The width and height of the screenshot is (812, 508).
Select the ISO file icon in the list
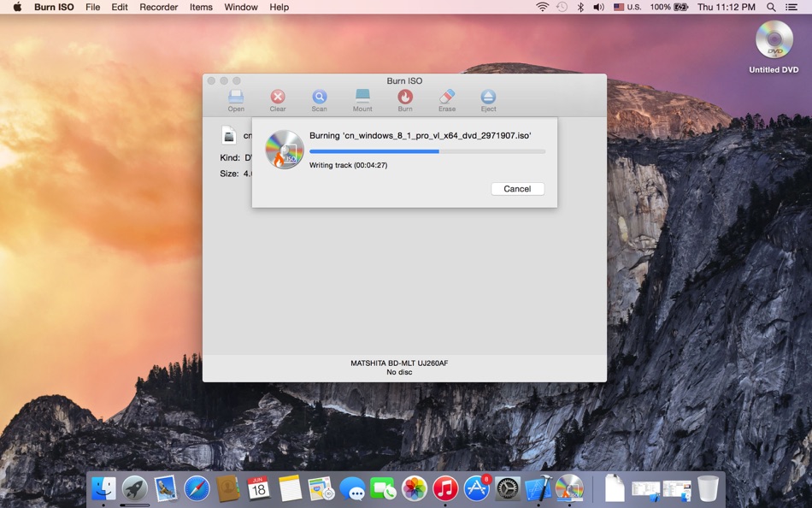(229, 135)
